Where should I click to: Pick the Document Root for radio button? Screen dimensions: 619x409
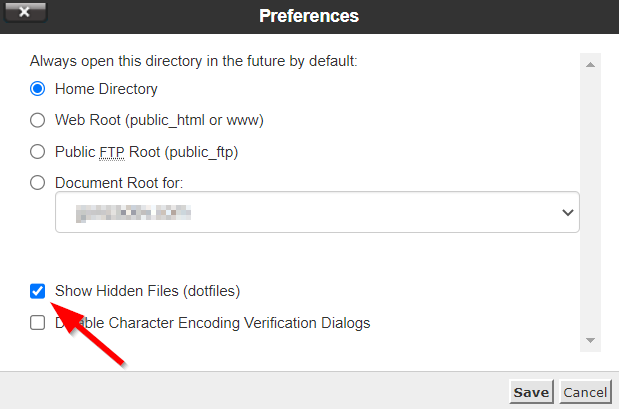click(38, 183)
